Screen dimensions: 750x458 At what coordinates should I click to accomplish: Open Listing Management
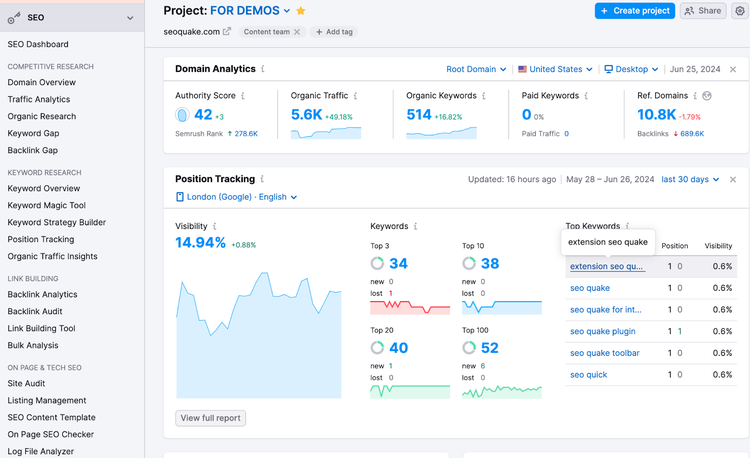click(x=47, y=401)
